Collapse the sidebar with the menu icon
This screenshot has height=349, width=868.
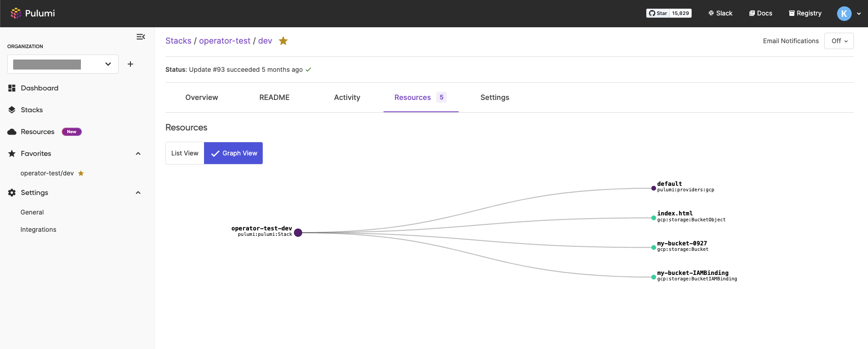141,37
